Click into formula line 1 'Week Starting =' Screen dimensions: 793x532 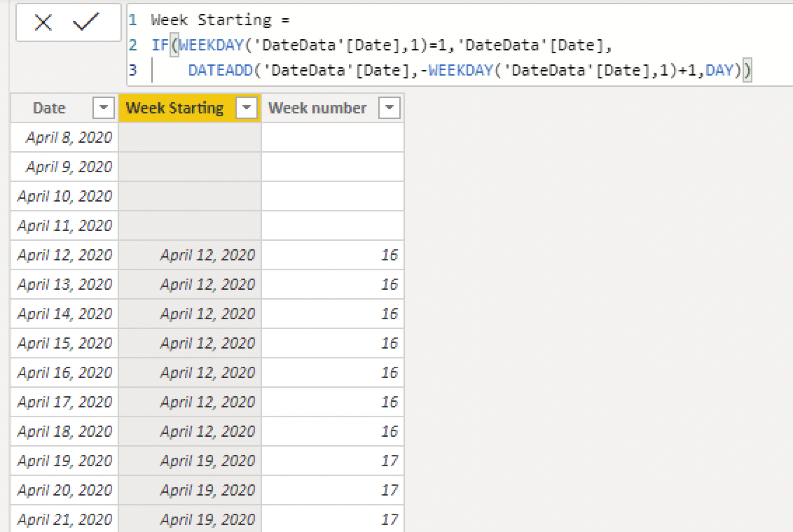point(220,20)
